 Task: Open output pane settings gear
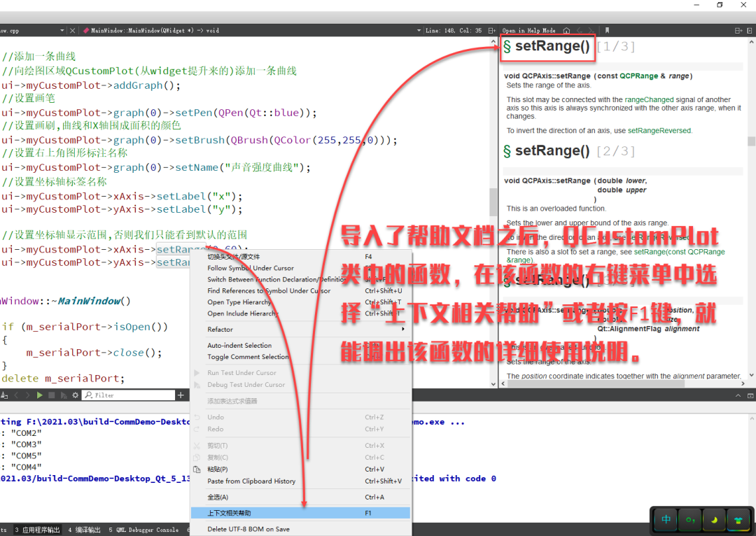75,395
